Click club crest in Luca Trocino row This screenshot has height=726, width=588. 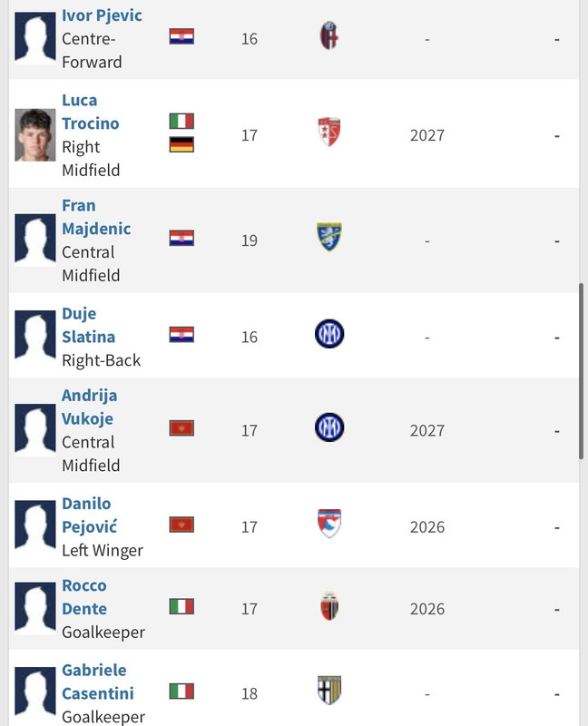[328, 133]
